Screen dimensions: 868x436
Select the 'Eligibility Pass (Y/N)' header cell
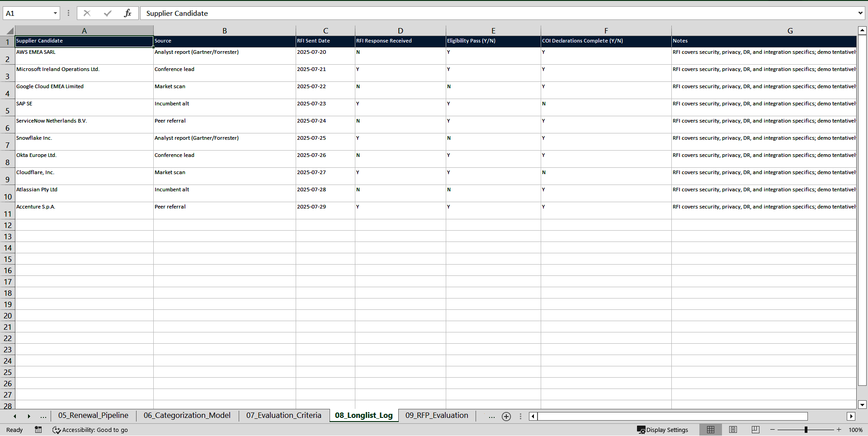coord(493,41)
